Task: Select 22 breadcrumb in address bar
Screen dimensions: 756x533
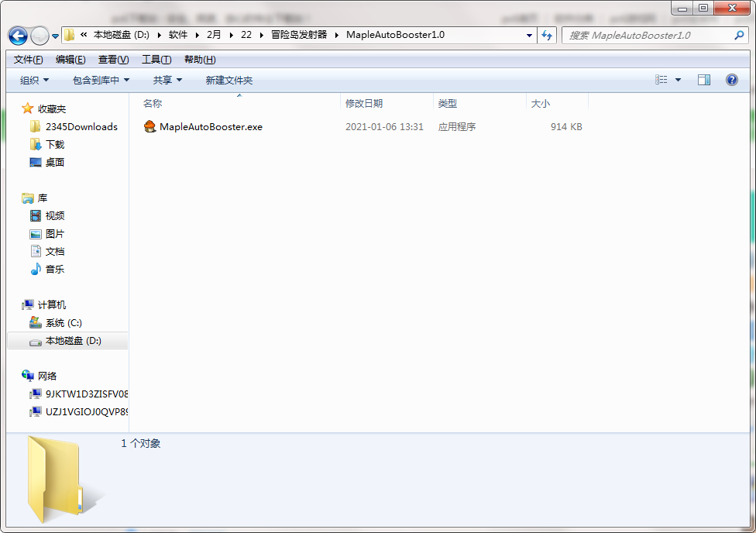Action: coord(246,35)
